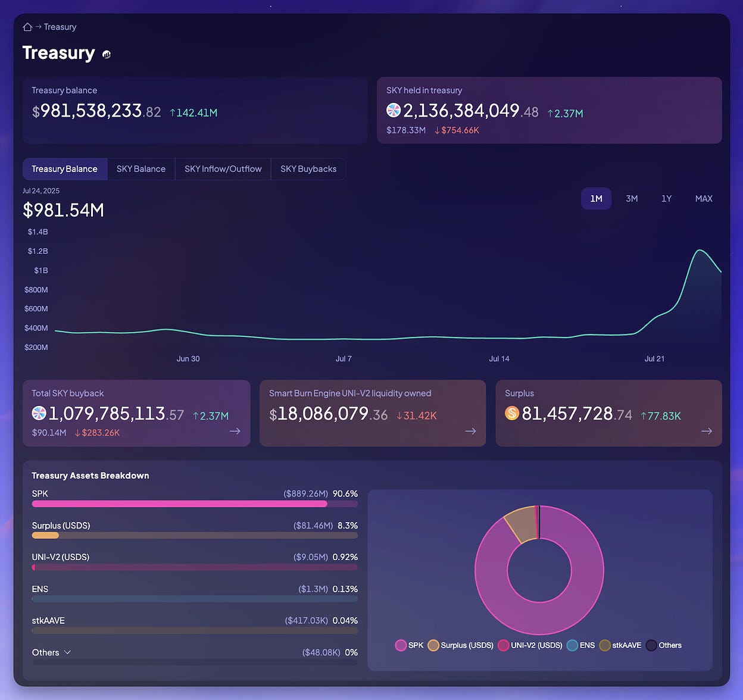The height and width of the screenshot is (700, 743).
Task: Open Surplus card details arrow
Action: coord(707,431)
